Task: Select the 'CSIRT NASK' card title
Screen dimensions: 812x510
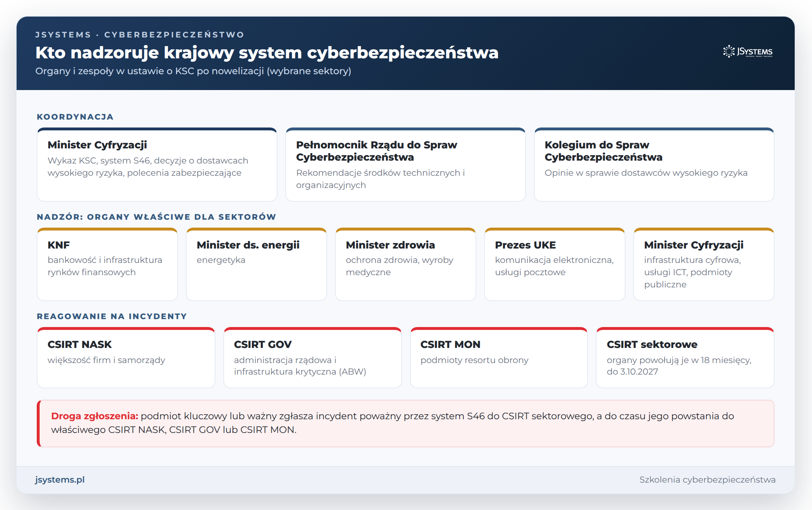Action: click(x=80, y=344)
